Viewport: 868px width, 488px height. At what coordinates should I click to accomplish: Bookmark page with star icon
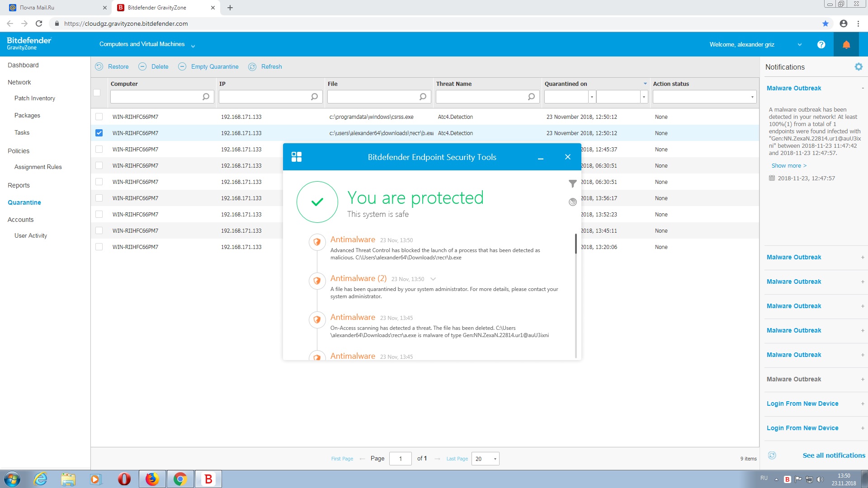825,23
